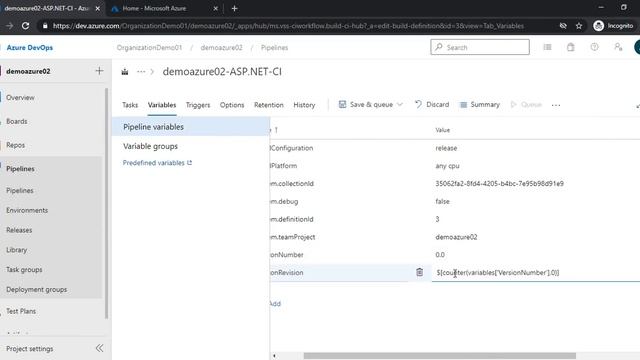Open a new browser tab
This screenshot has width=640, height=360.
click(234, 8)
